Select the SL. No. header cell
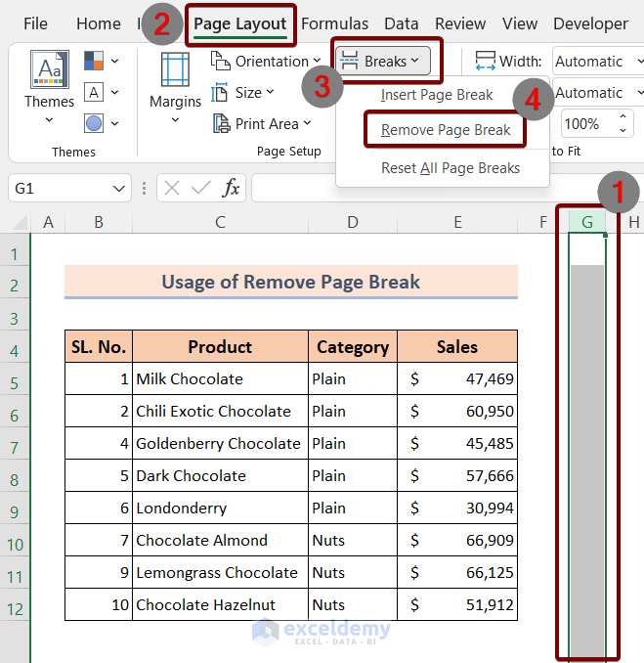644x663 pixels. [x=99, y=347]
